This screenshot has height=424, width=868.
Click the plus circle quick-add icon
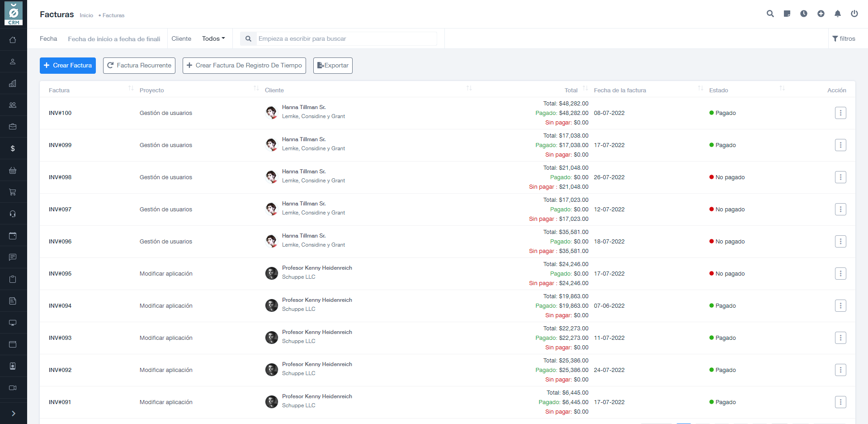821,14
